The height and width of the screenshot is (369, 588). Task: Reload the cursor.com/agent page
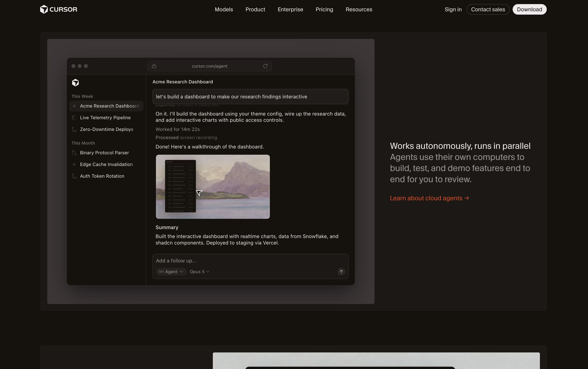(x=265, y=66)
